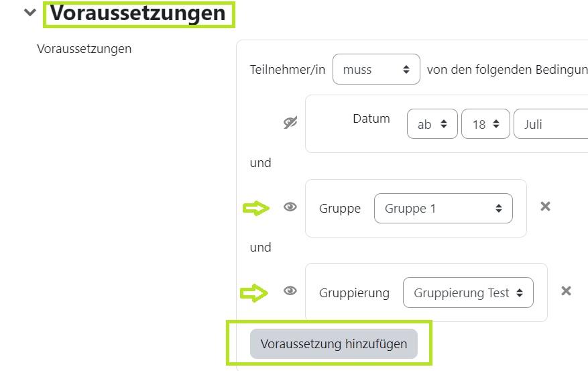Click the bold Voraussetzungen section heading
Screen dimensions: 588x371
tap(138, 13)
